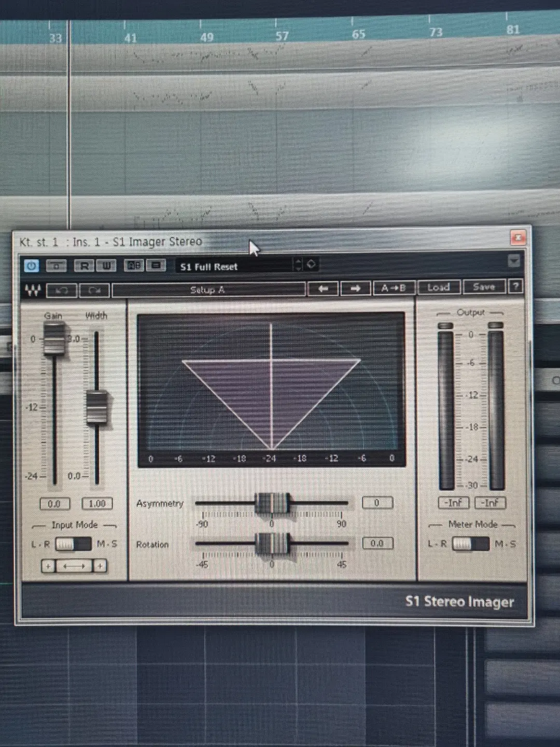Click the Rotation slider handle
This screenshot has width=560, height=747.
coord(273,544)
